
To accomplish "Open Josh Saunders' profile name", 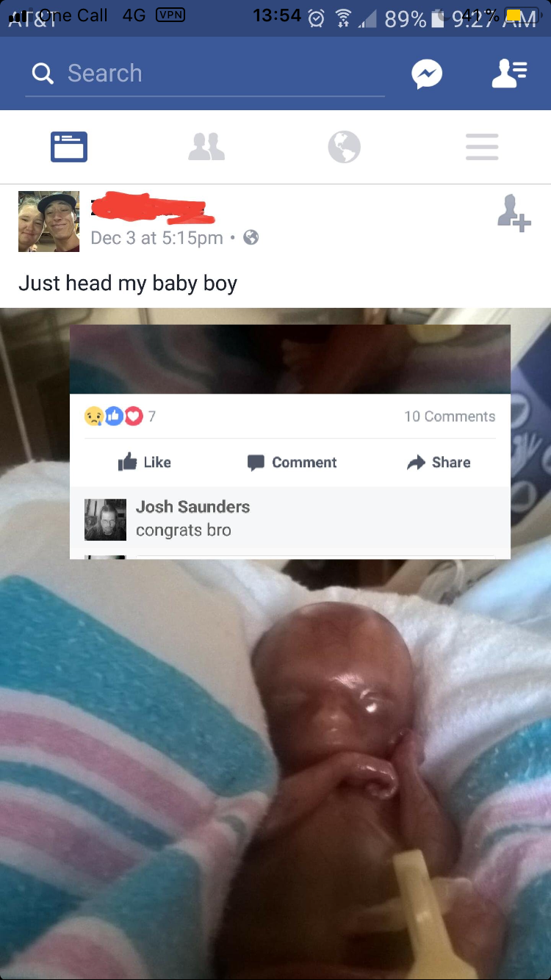I will tap(192, 507).
